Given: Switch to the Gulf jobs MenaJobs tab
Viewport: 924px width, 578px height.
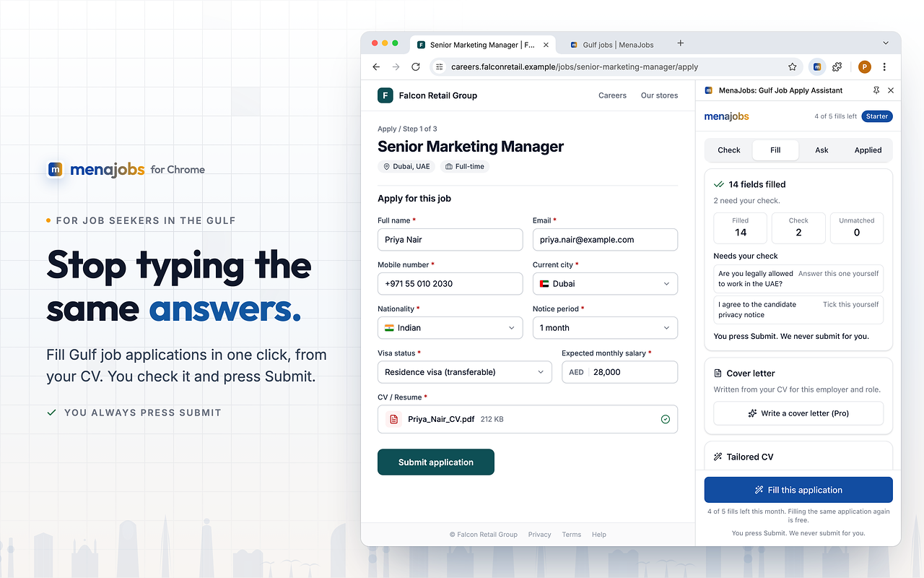Looking at the screenshot, I should [611, 45].
